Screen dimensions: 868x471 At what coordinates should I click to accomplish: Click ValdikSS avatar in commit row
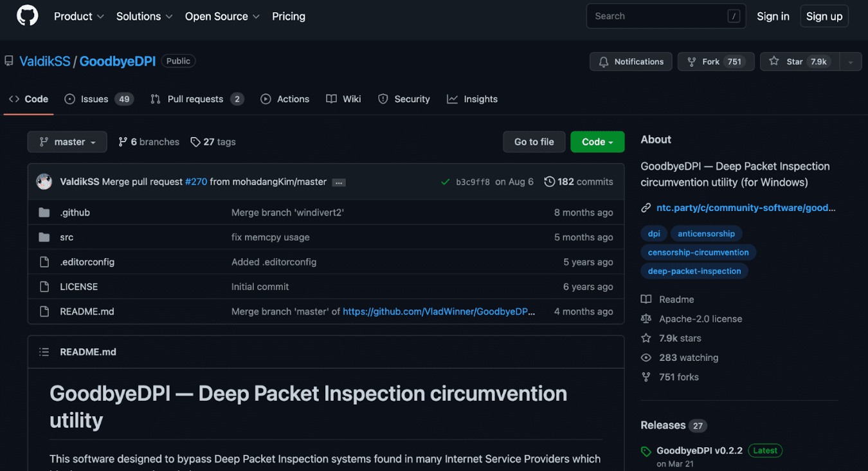point(44,181)
